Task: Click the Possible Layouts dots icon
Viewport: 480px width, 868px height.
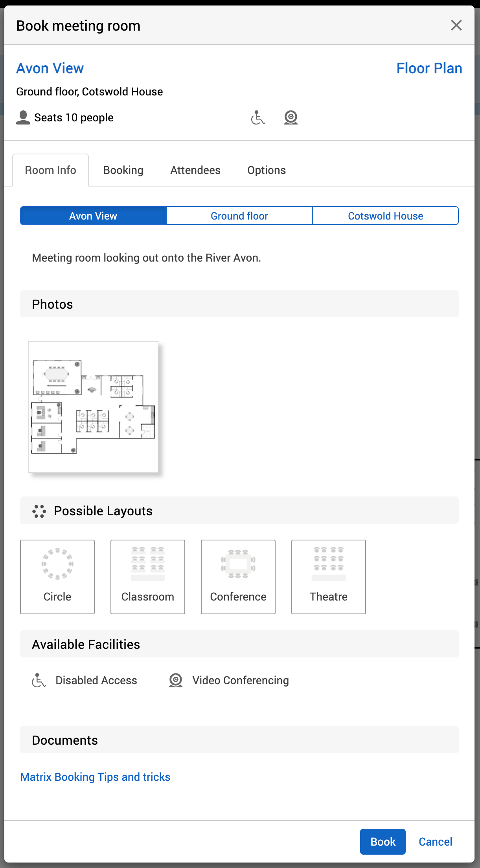Action: pyautogui.click(x=39, y=511)
